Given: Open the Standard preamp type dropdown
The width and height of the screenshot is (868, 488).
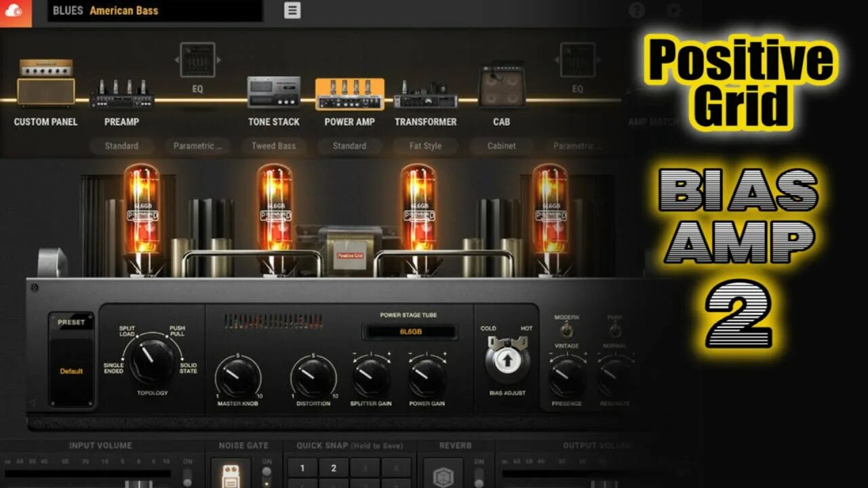Looking at the screenshot, I should pyautogui.click(x=121, y=146).
